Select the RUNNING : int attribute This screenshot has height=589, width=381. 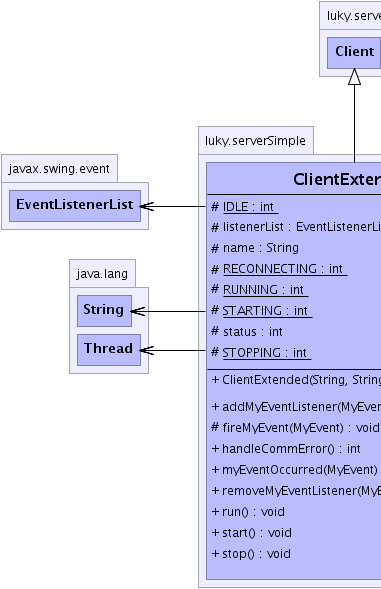click(x=260, y=290)
